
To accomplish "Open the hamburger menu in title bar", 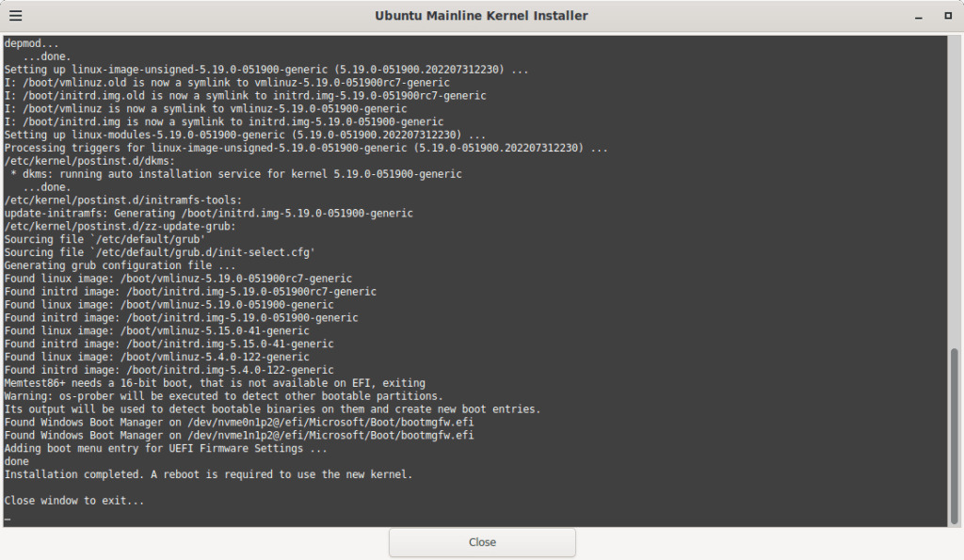I will pos(16,16).
